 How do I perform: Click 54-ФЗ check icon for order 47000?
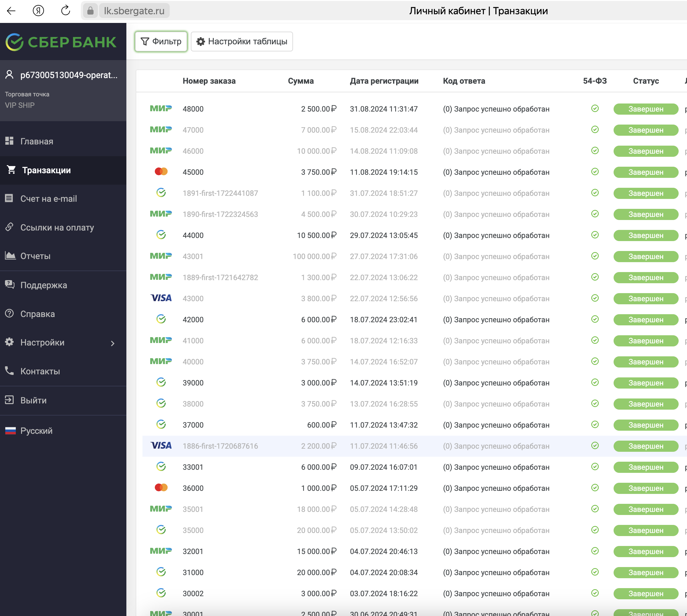coord(595,130)
